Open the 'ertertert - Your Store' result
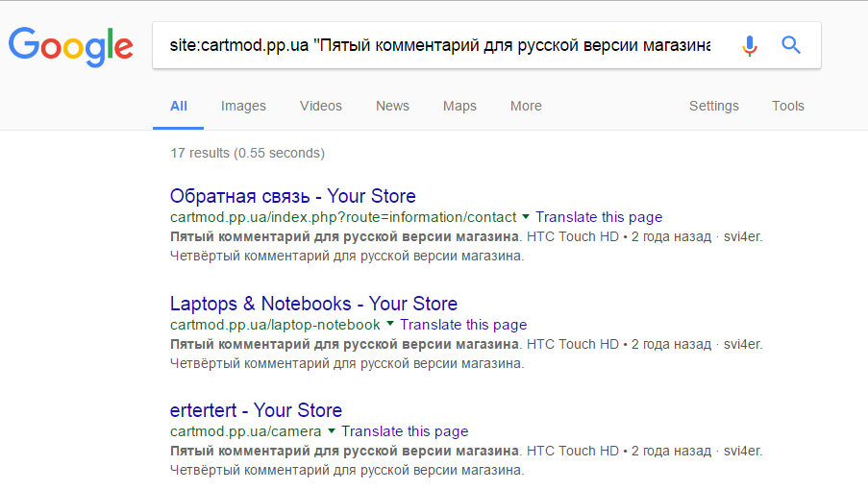Viewport: 868px width, 490px height. coord(256,410)
